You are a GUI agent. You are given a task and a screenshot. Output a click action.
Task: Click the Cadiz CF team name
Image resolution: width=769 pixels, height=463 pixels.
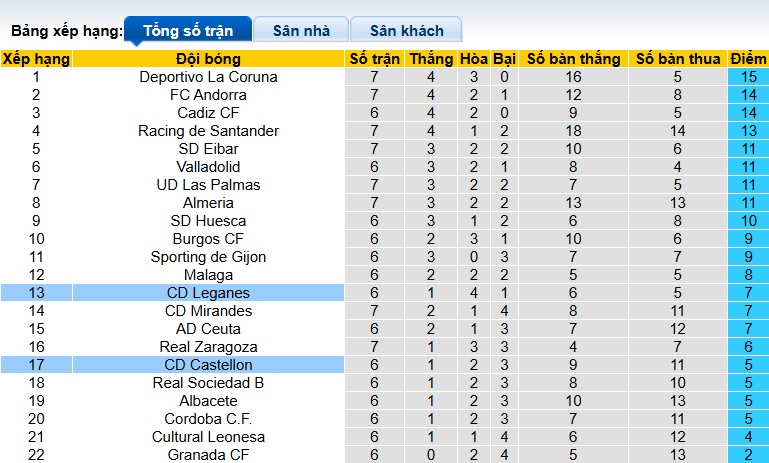pyautogui.click(x=208, y=113)
